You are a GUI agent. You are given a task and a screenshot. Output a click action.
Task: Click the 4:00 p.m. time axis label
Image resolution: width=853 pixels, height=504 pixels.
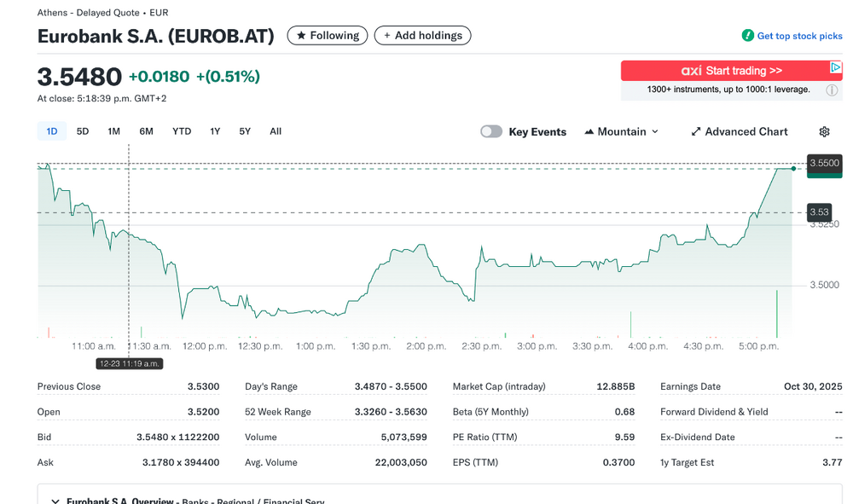[x=648, y=346]
